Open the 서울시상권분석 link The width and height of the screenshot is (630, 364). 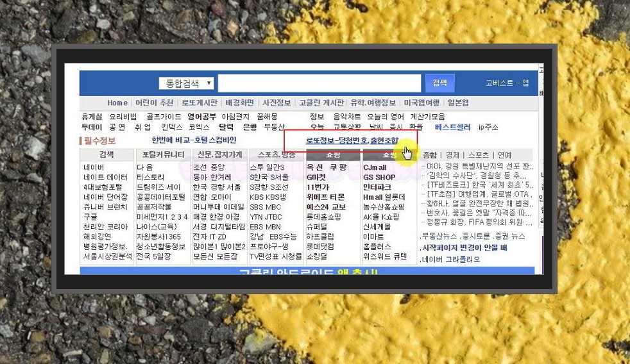[x=108, y=256]
